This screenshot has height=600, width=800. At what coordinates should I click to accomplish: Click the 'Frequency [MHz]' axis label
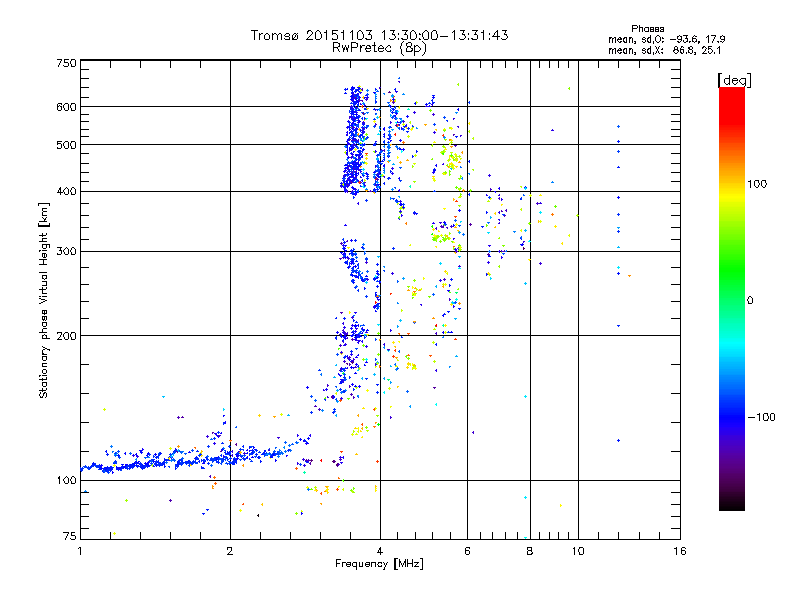click(379, 564)
